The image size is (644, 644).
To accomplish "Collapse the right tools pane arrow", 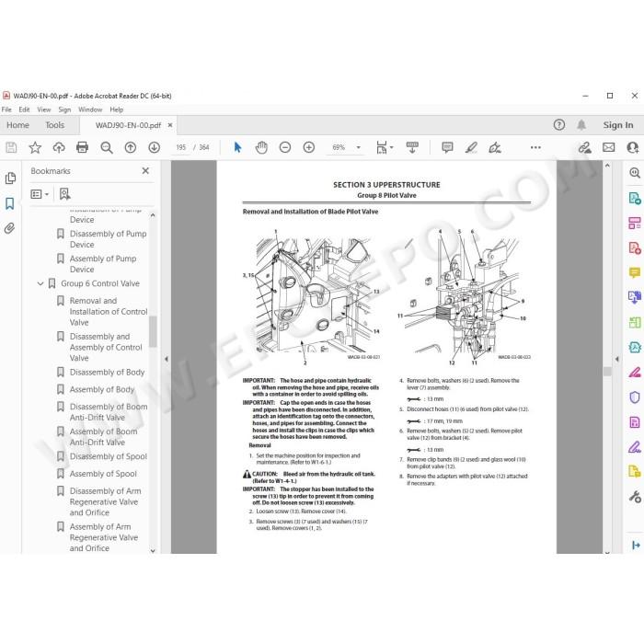I will (x=617, y=359).
